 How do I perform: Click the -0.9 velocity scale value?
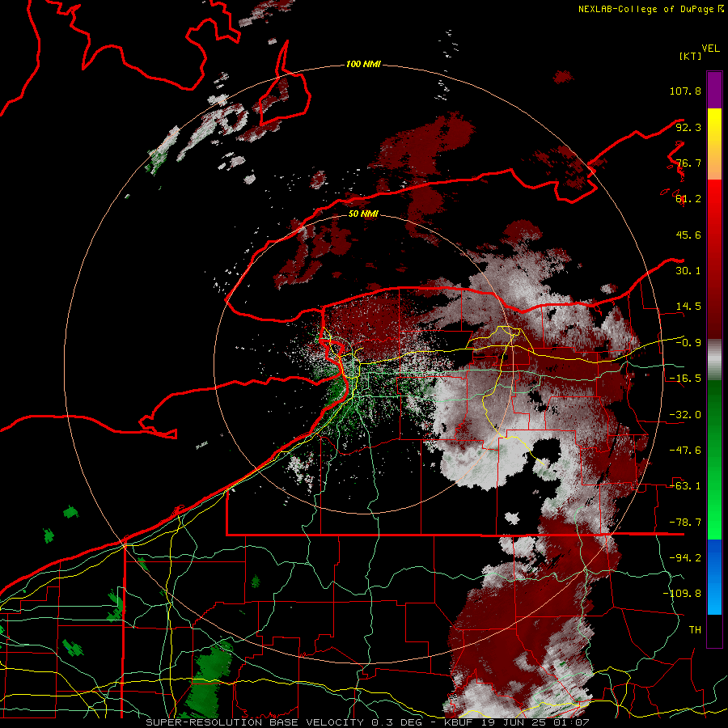(x=688, y=343)
